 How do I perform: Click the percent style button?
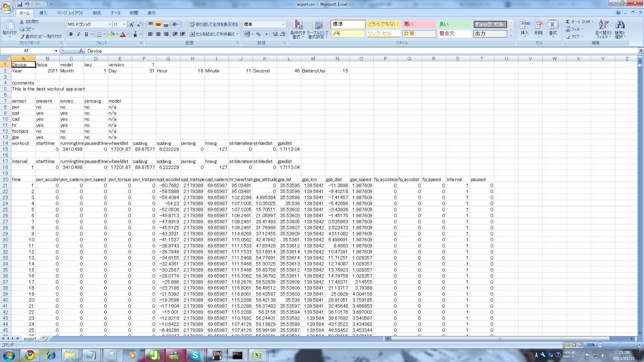coord(258,34)
